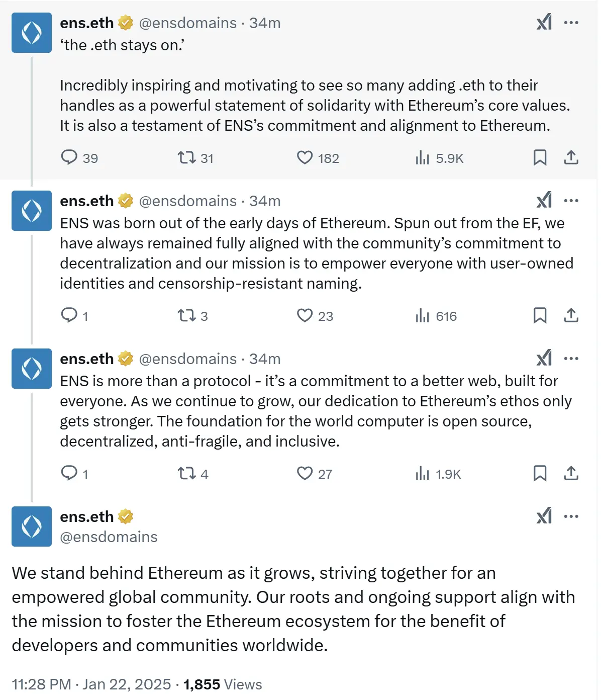
Task: Open the more options menu on the final tweet
Action: [x=571, y=516]
